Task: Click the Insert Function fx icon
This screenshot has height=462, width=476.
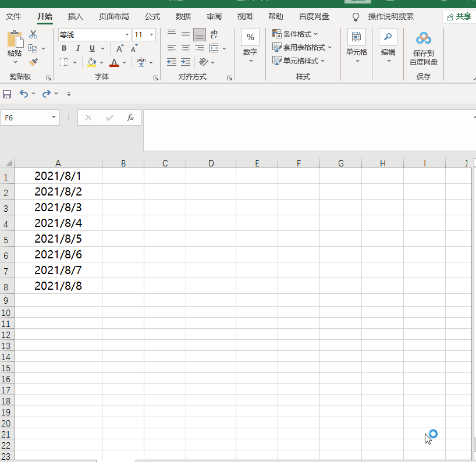Action: pos(130,118)
